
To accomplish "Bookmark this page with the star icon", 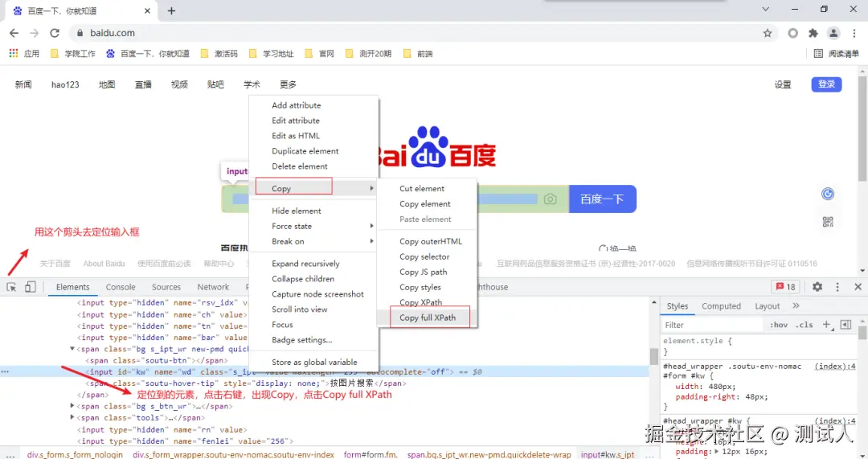I will 768,33.
